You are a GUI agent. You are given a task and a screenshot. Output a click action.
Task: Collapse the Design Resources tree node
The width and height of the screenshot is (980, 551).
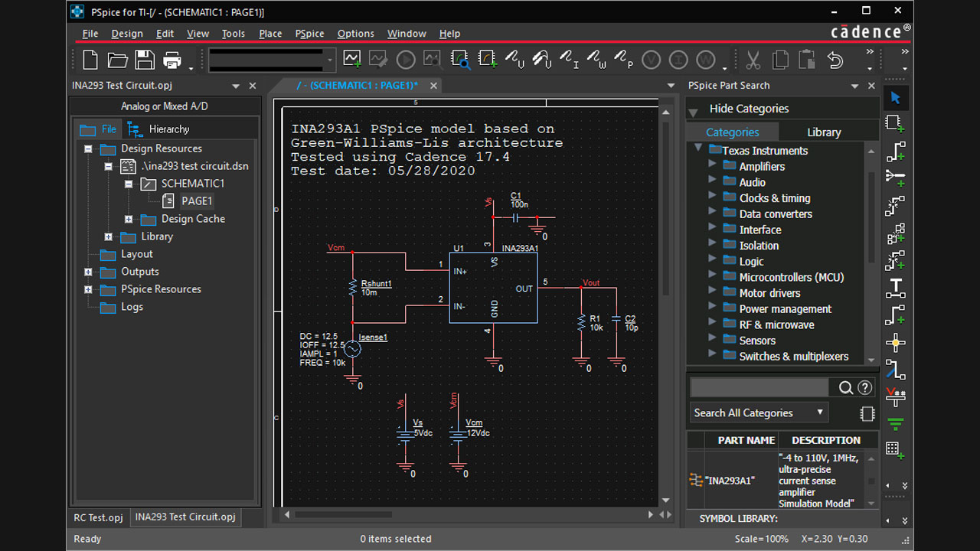[x=88, y=149]
